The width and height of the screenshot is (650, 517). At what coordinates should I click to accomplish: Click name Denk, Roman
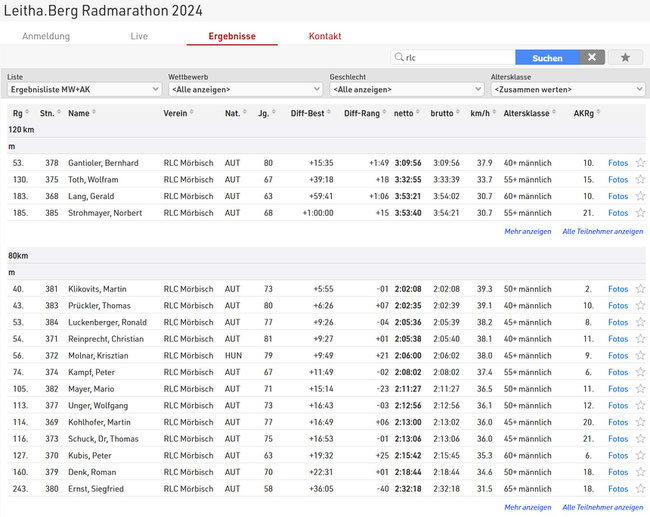click(x=92, y=472)
